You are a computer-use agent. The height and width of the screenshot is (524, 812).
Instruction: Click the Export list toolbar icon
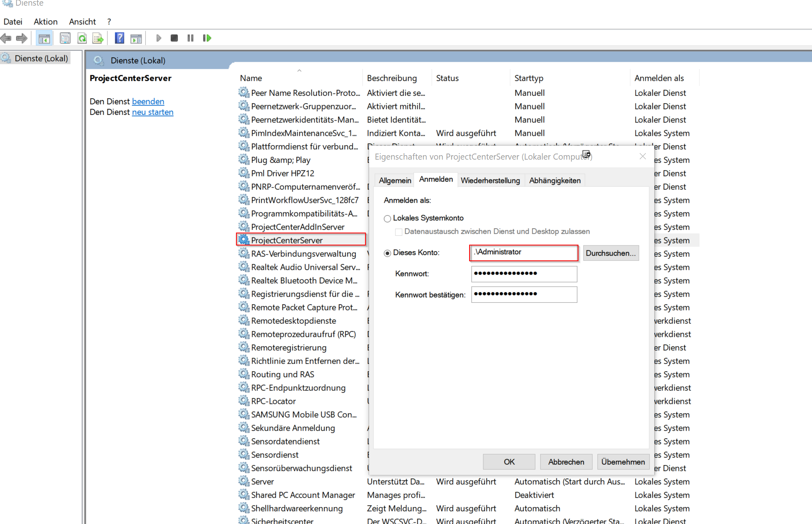(x=98, y=38)
